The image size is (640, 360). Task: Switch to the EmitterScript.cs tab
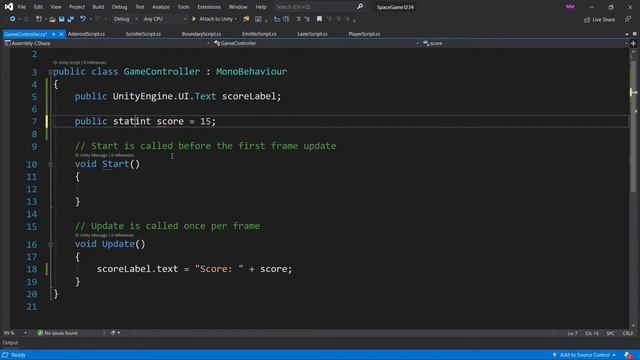tap(259, 34)
